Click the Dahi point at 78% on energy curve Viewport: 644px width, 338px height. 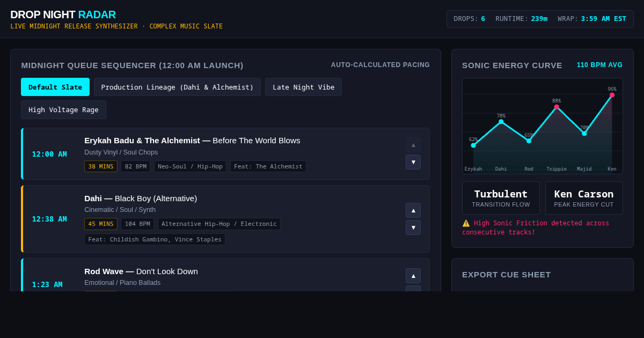(501, 122)
